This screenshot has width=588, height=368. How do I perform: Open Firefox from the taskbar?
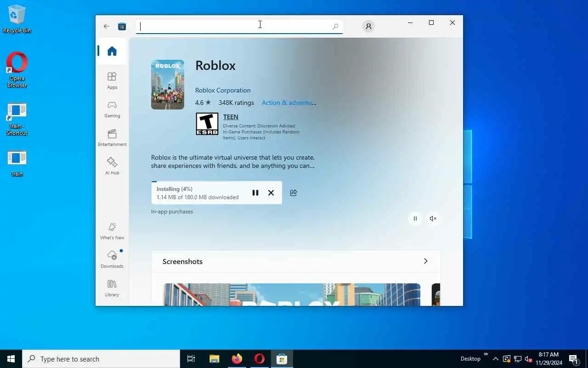click(237, 359)
